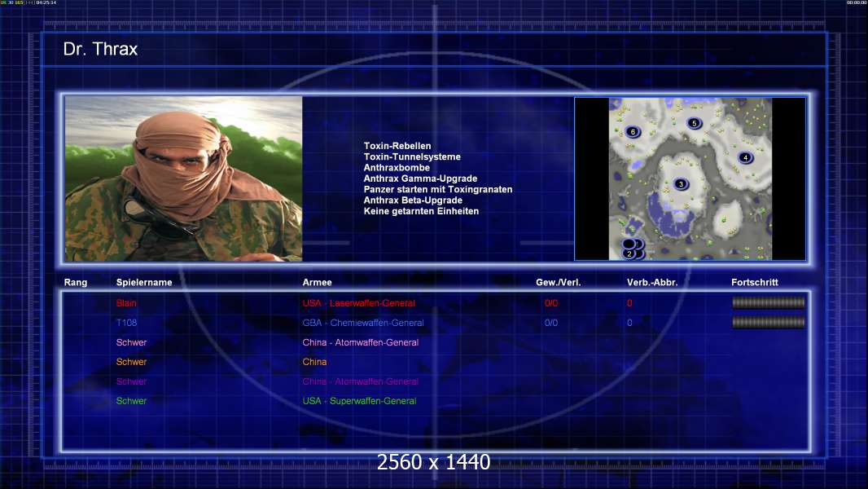This screenshot has height=489, width=868.
Task: Click purple China - Atomwaffen-General entry
Action: pos(361,381)
